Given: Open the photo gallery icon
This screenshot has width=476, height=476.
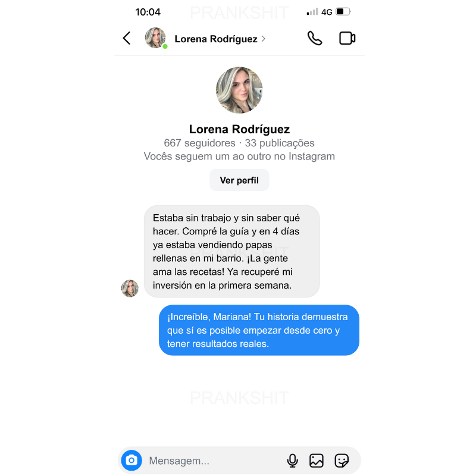Looking at the screenshot, I should click(317, 460).
